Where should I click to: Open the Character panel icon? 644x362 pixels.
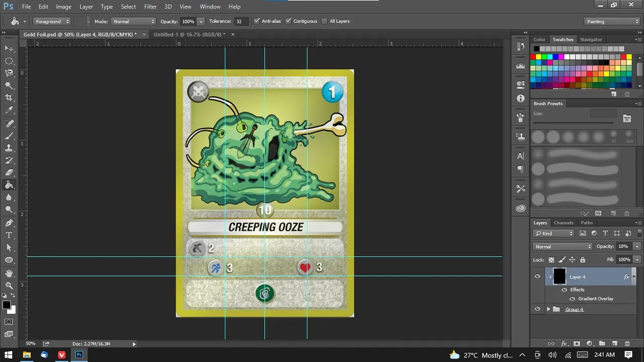pos(521,156)
